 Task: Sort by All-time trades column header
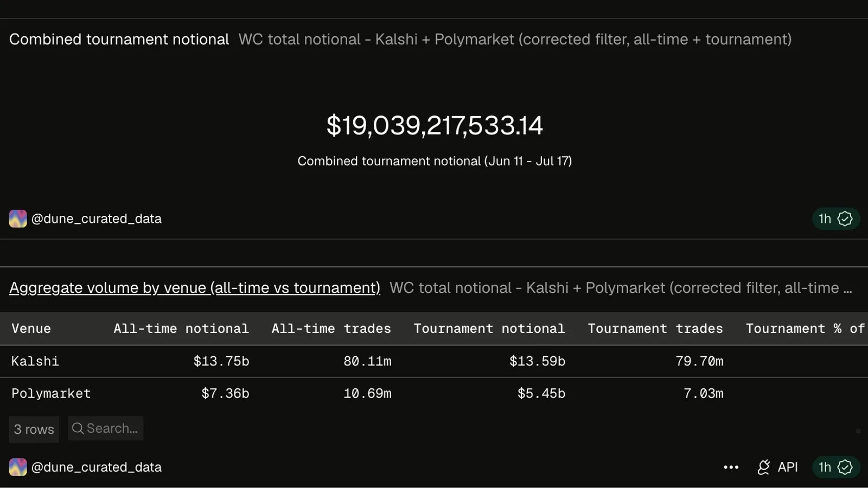[x=331, y=329]
